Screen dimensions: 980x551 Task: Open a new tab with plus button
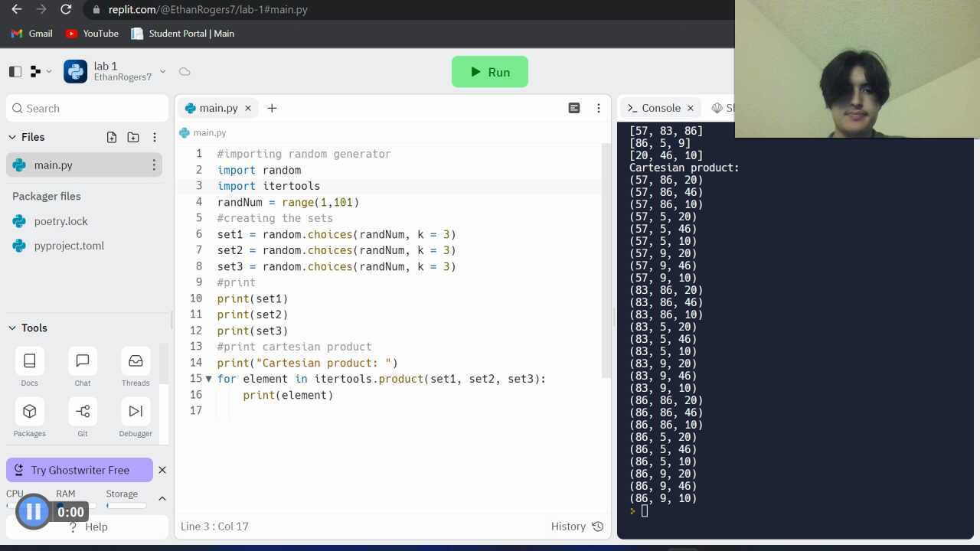(x=272, y=108)
